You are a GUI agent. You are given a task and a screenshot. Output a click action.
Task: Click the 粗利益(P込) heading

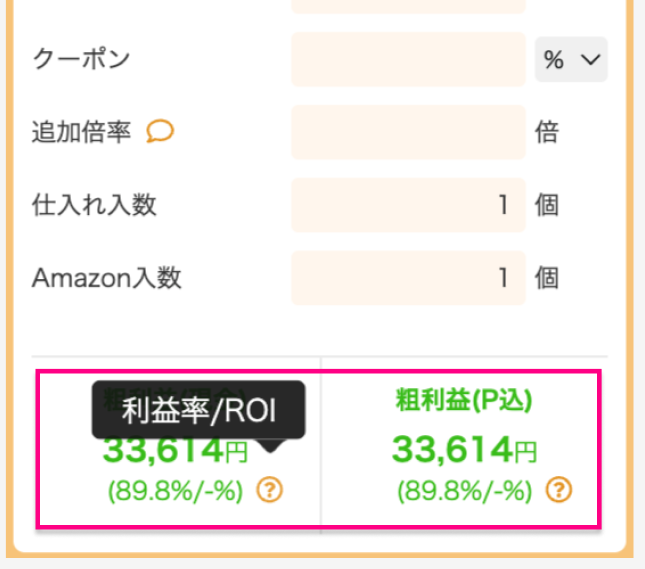464,400
